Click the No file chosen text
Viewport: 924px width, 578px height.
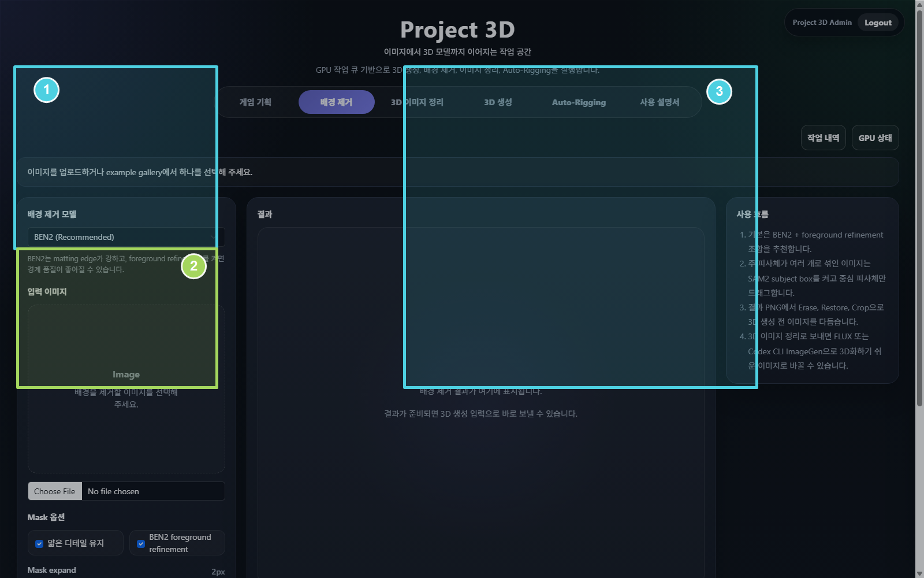coord(113,491)
